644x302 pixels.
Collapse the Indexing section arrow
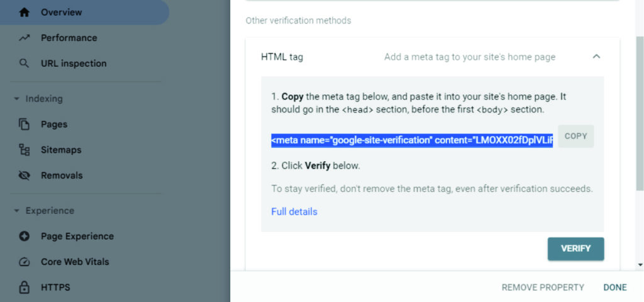[x=16, y=99]
